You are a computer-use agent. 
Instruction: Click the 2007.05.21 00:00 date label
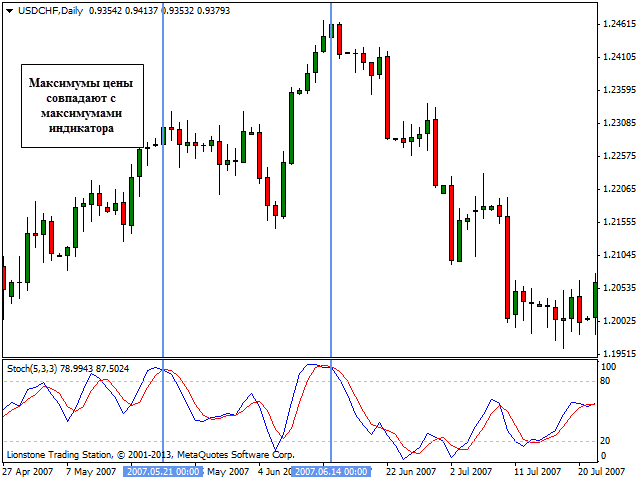pos(163,471)
